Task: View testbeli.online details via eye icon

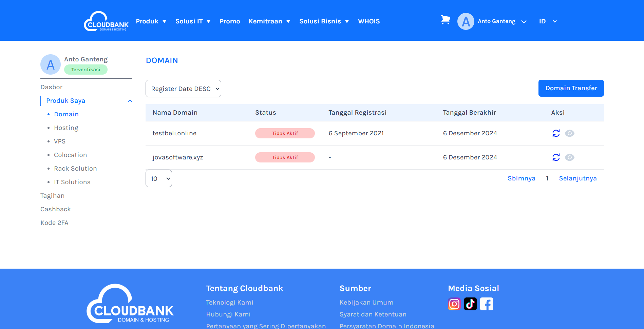Action: click(x=569, y=133)
